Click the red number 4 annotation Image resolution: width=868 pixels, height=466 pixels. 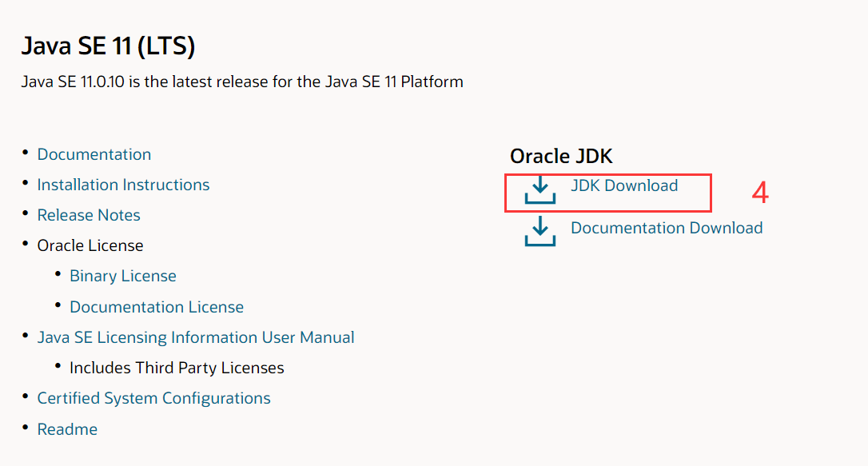[760, 193]
